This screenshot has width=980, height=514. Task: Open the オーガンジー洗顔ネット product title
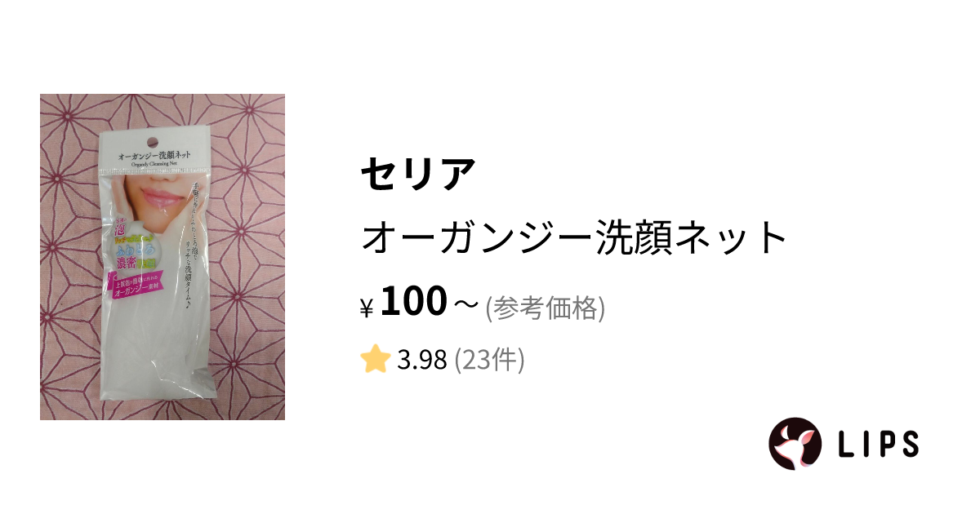click(x=574, y=238)
